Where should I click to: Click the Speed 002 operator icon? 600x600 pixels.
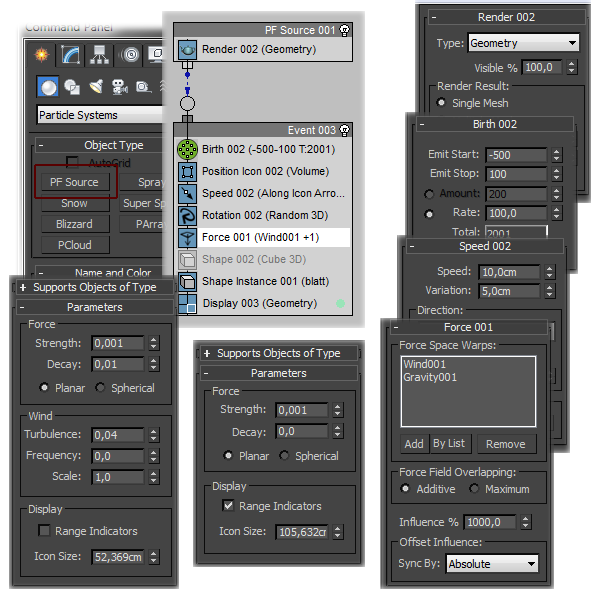[x=187, y=193]
